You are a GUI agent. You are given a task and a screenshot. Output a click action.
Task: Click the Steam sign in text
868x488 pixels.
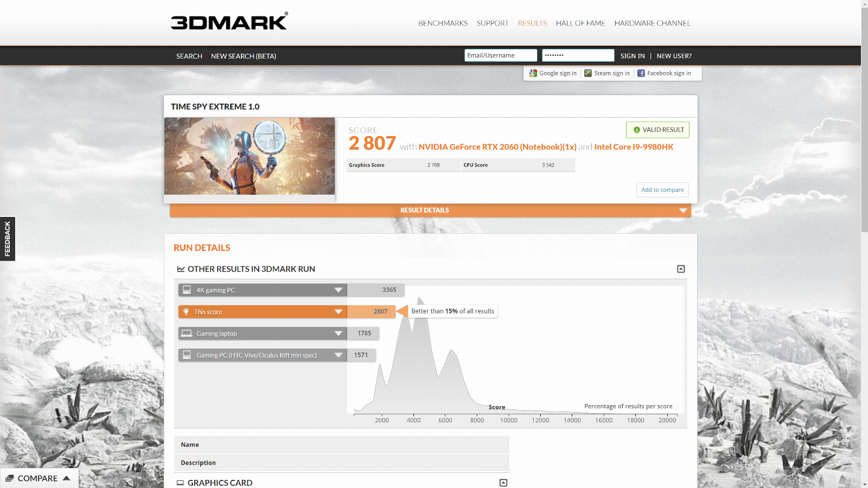(612, 73)
